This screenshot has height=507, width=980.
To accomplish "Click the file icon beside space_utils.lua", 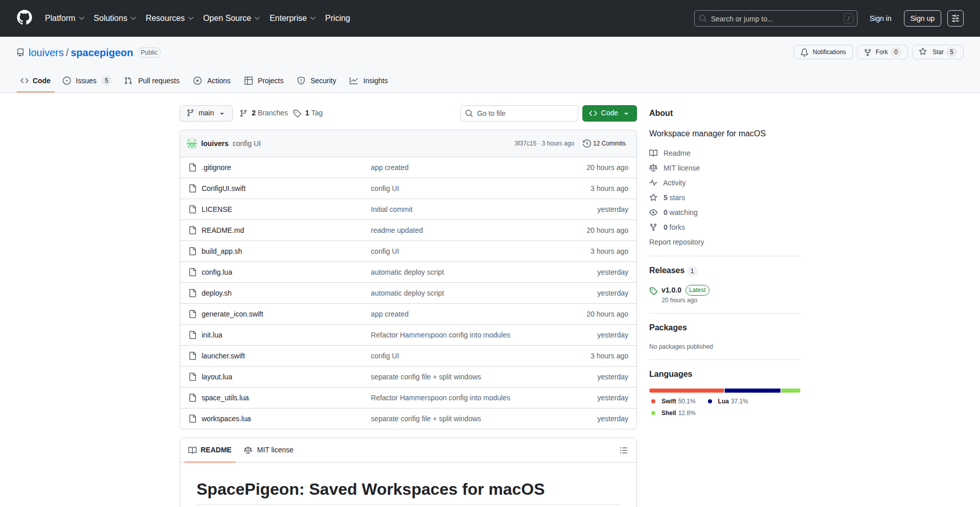I will click(192, 398).
